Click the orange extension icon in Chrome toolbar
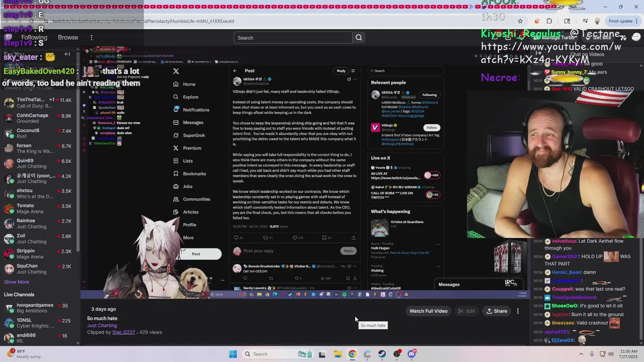Screen dimensions: 644x362 click(x=537, y=21)
